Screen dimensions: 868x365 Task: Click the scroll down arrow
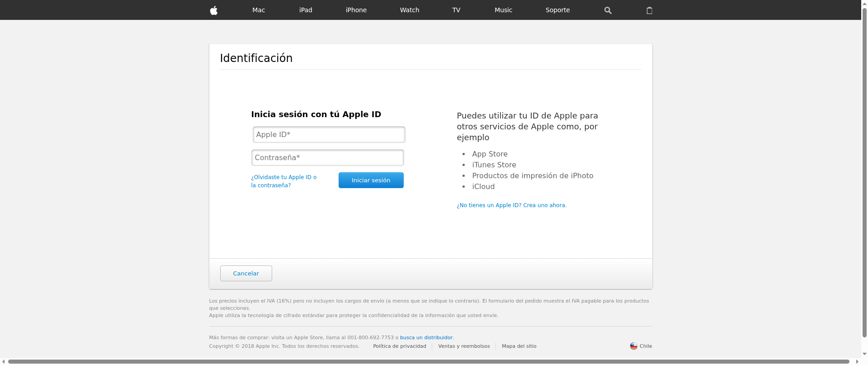864,354
